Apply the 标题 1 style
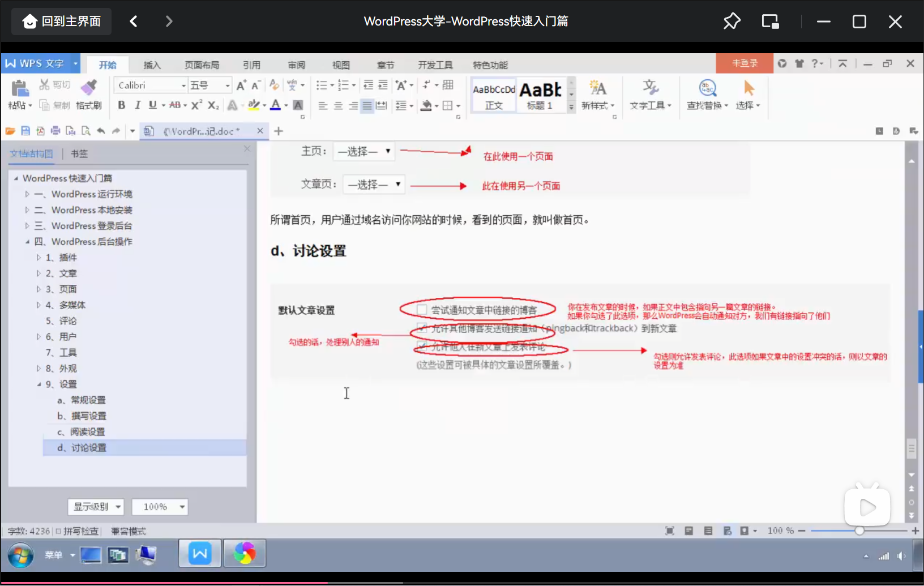Image resolution: width=924 pixels, height=586 pixels. 541,95
